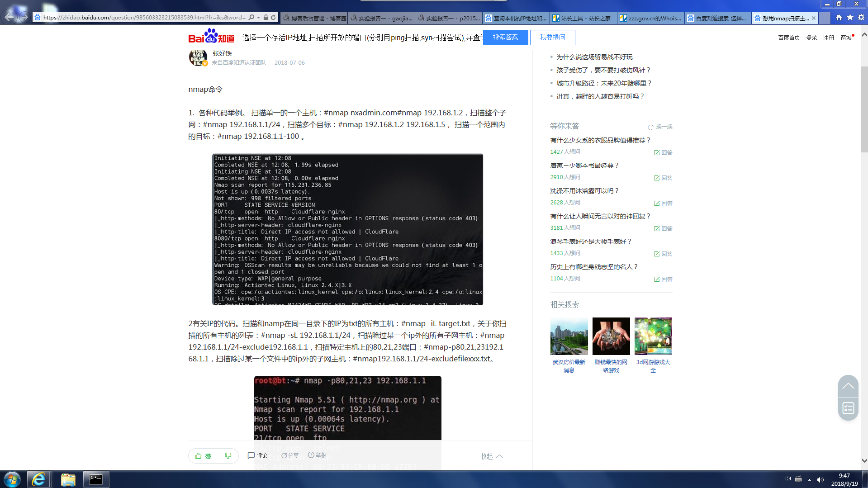Click 回答 for the 身残志坚的名人 question
This screenshot has width=868, height=488.
[663, 280]
